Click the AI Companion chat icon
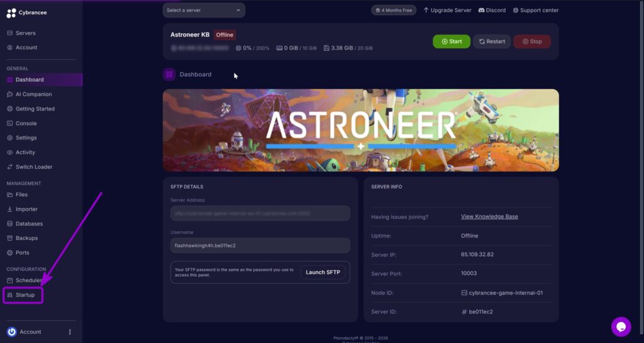The width and height of the screenshot is (644, 343). (10, 94)
